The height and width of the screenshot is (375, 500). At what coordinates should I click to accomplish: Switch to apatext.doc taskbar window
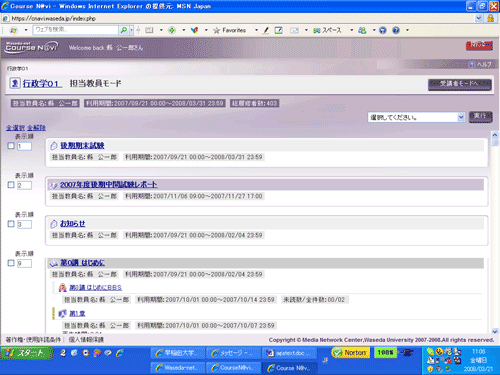[x=289, y=353]
